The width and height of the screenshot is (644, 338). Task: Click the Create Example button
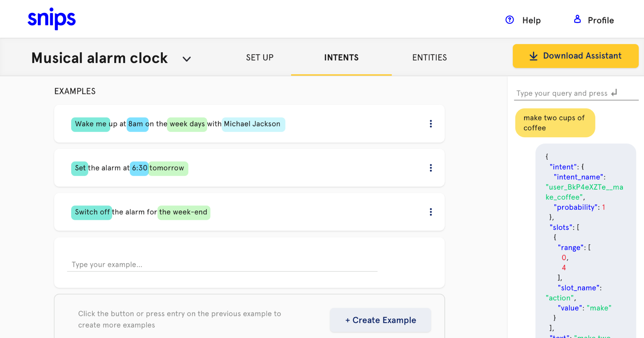(x=380, y=320)
